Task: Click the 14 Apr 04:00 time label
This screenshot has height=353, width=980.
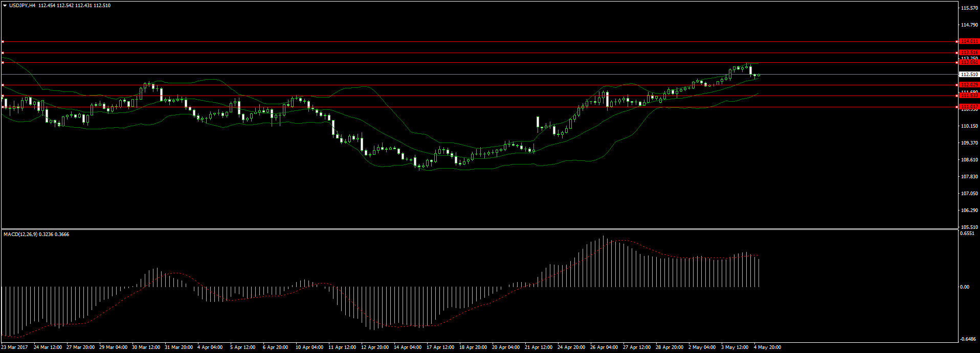Action: [408, 347]
